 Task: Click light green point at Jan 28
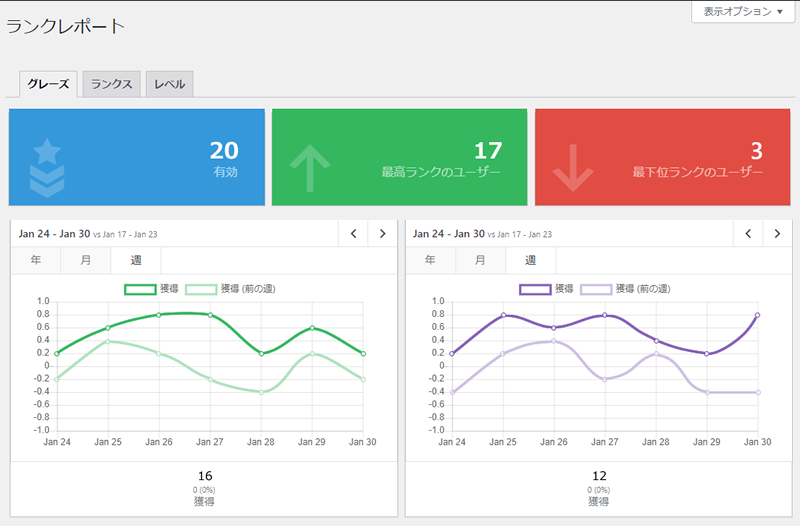point(261,392)
